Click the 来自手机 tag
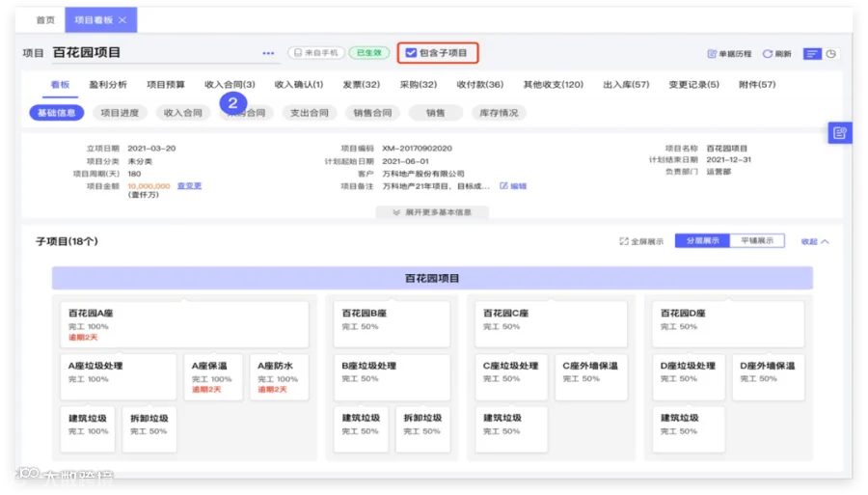 pyautogui.click(x=316, y=53)
